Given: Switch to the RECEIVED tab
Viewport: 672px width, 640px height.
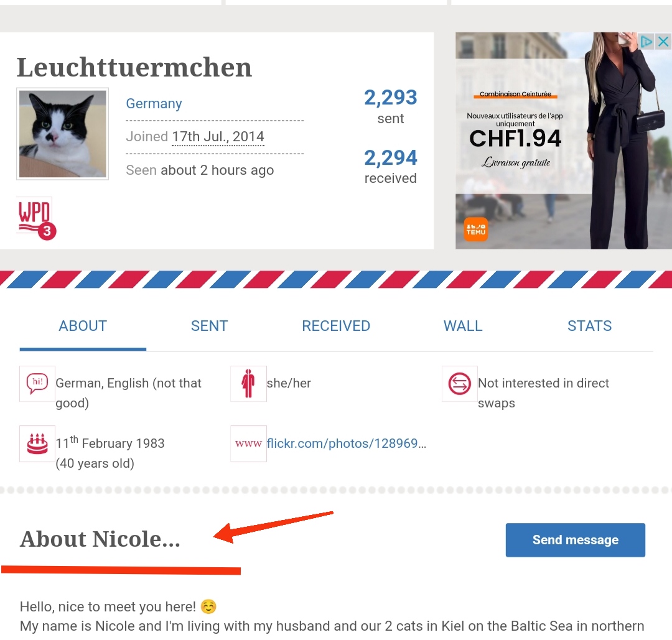Looking at the screenshot, I should [x=336, y=326].
